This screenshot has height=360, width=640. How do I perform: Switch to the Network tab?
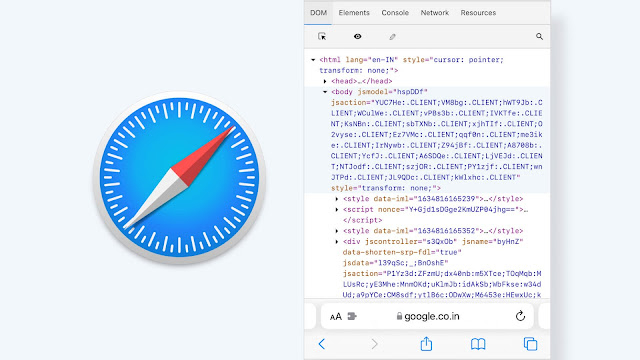434,13
